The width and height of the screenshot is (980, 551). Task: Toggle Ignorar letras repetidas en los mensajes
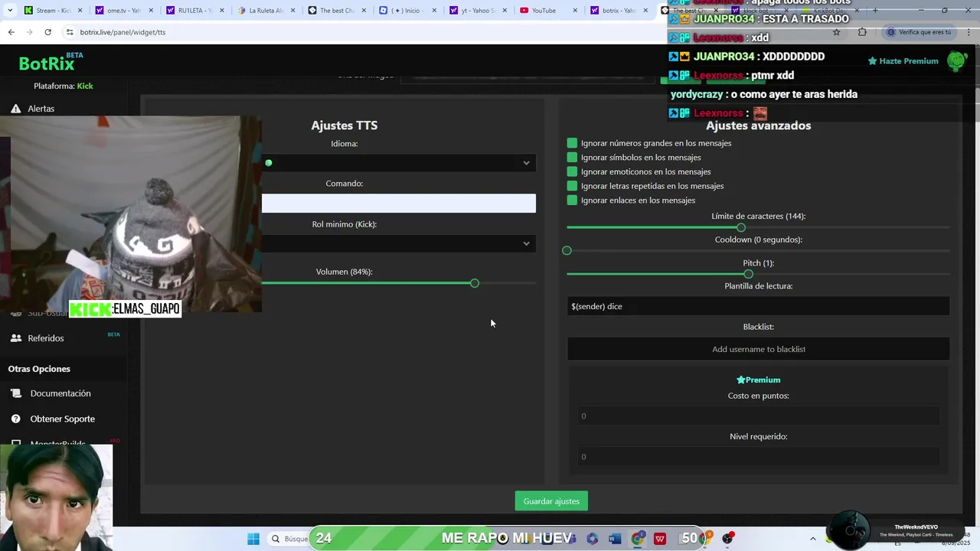[x=572, y=186]
